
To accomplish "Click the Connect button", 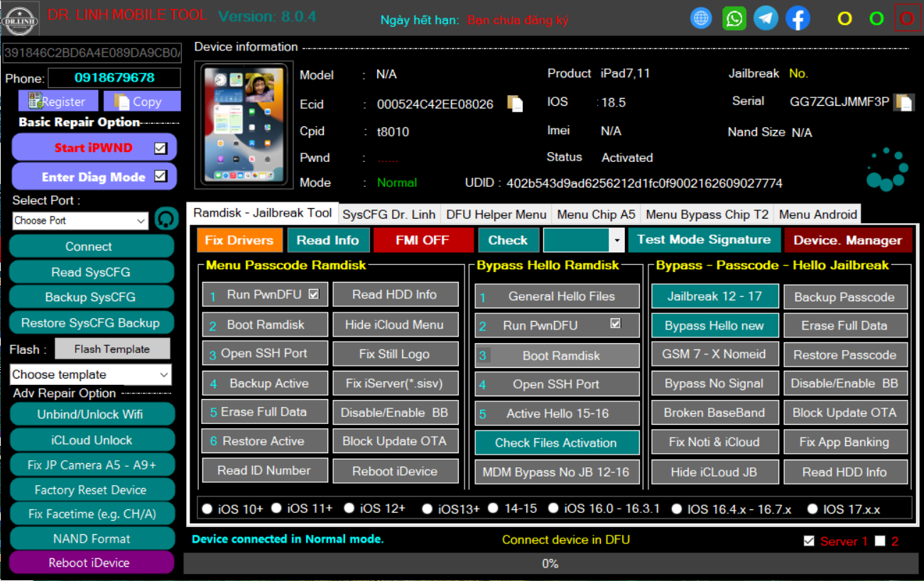I will click(x=92, y=246).
